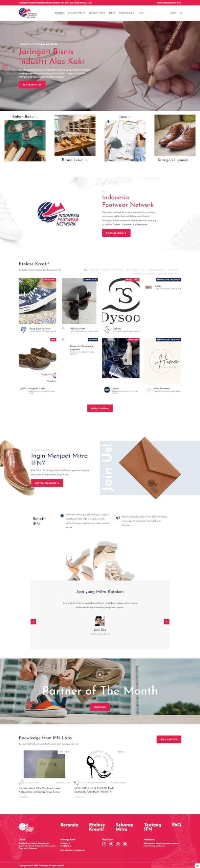Open Etalase Kreatif in top navigation
Viewport: 200px width, 868px height.
(x=76, y=13)
